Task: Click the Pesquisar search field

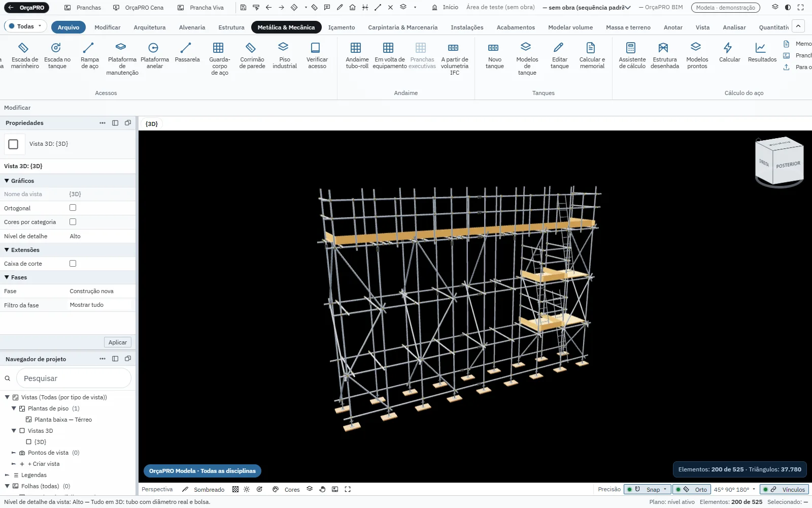Action: [74, 378]
